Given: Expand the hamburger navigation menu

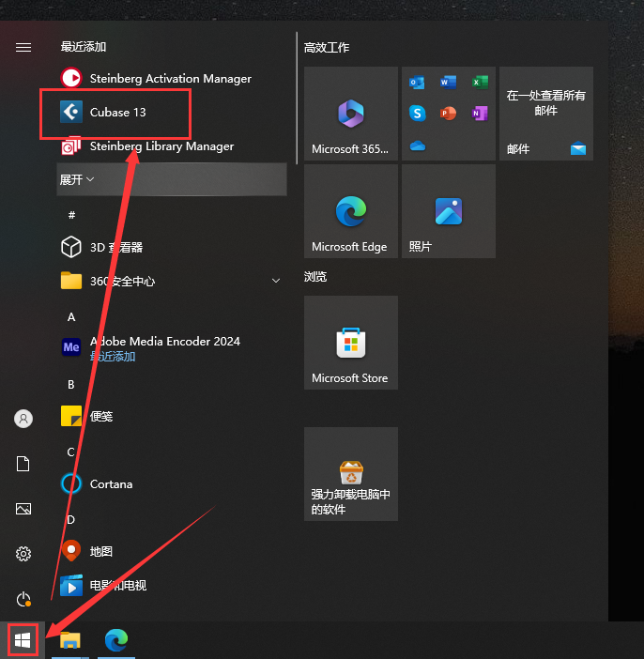Looking at the screenshot, I should pos(23,47).
